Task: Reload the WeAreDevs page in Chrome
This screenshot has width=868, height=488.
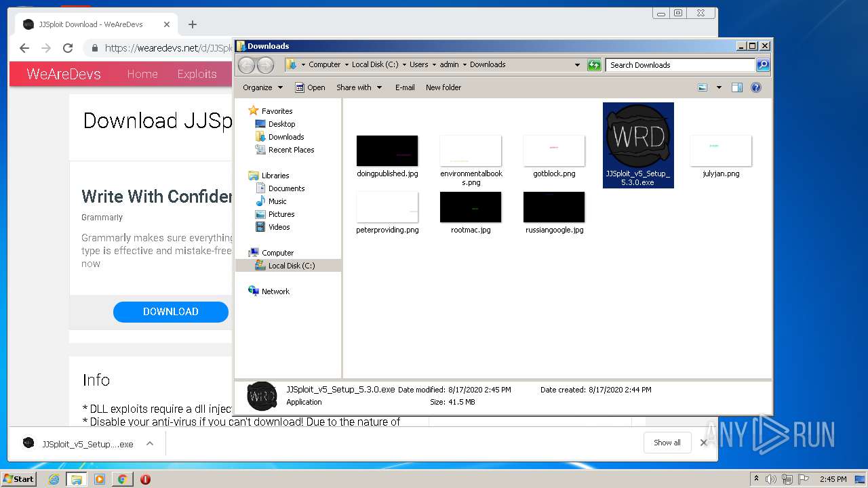Action: point(68,48)
